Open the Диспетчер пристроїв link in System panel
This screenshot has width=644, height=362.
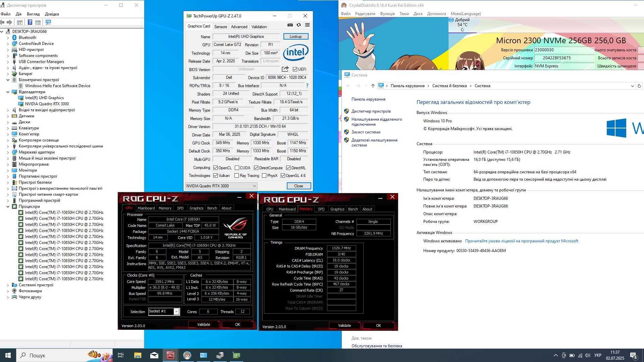(371, 111)
